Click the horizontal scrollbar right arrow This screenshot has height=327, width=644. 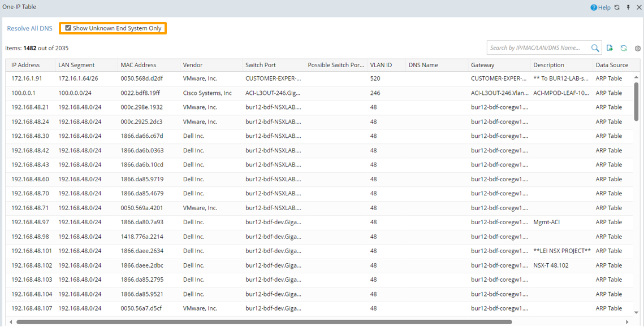627,322
